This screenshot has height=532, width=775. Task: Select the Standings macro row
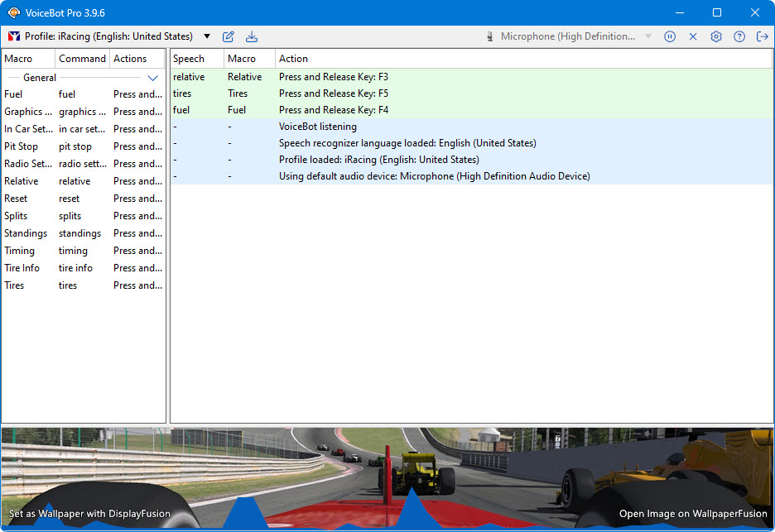coord(26,233)
